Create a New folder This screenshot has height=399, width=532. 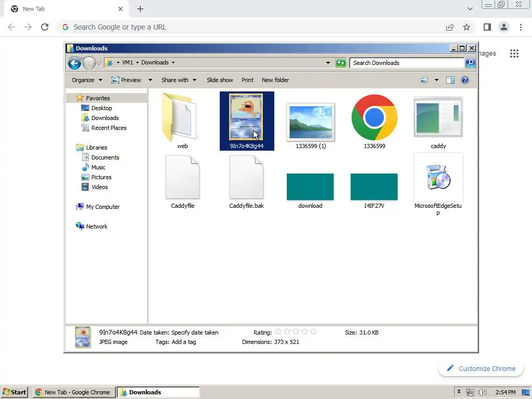coord(275,80)
